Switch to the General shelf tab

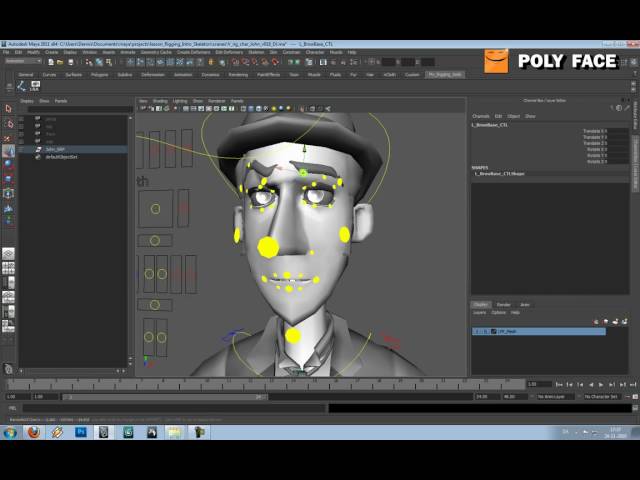click(25, 75)
